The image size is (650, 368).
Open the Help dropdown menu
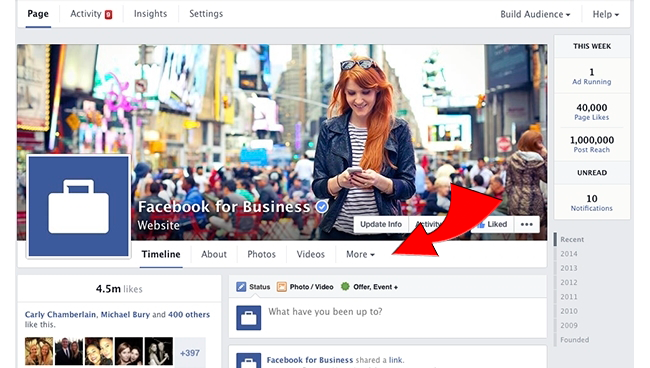pos(605,15)
